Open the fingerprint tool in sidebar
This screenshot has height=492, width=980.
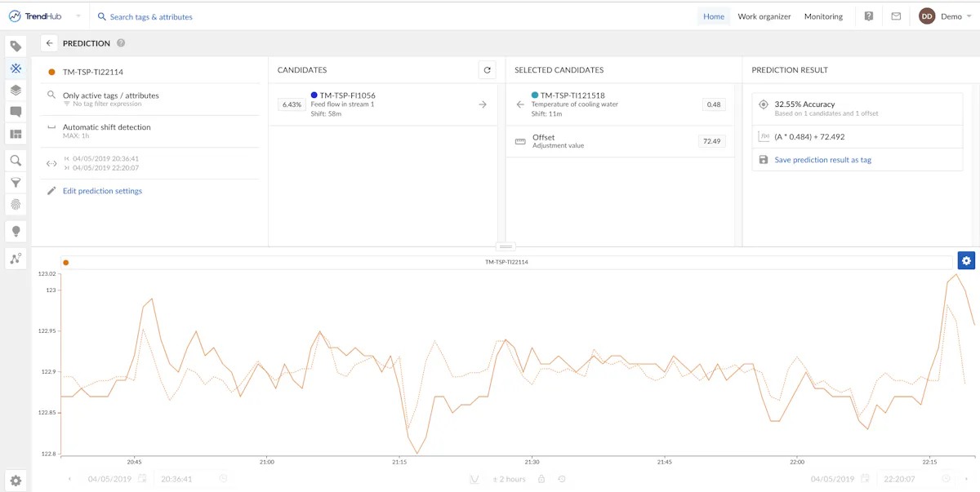coord(16,205)
